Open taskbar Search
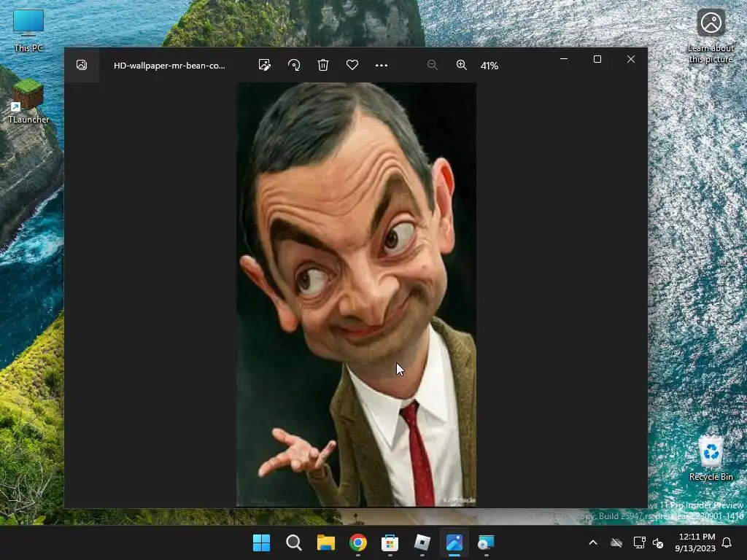Image resolution: width=747 pixels, height=560 pixels. pyautogui.click(x=294, y=542)
